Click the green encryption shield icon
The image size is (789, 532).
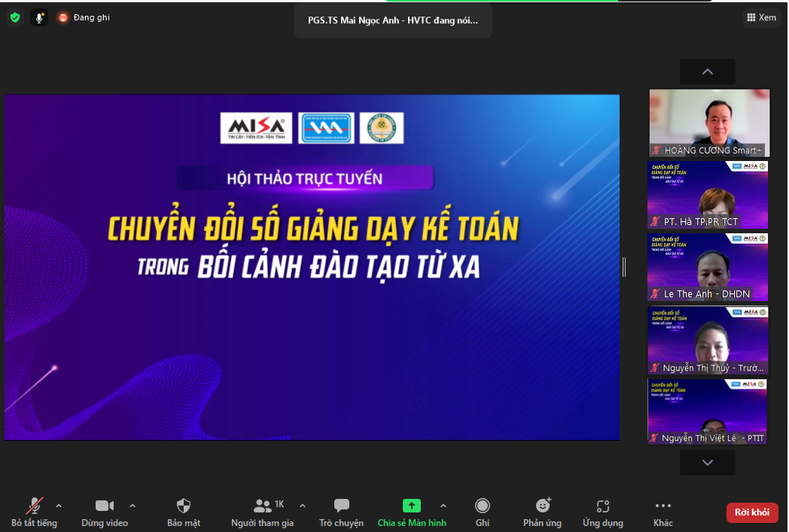(15, 17)
